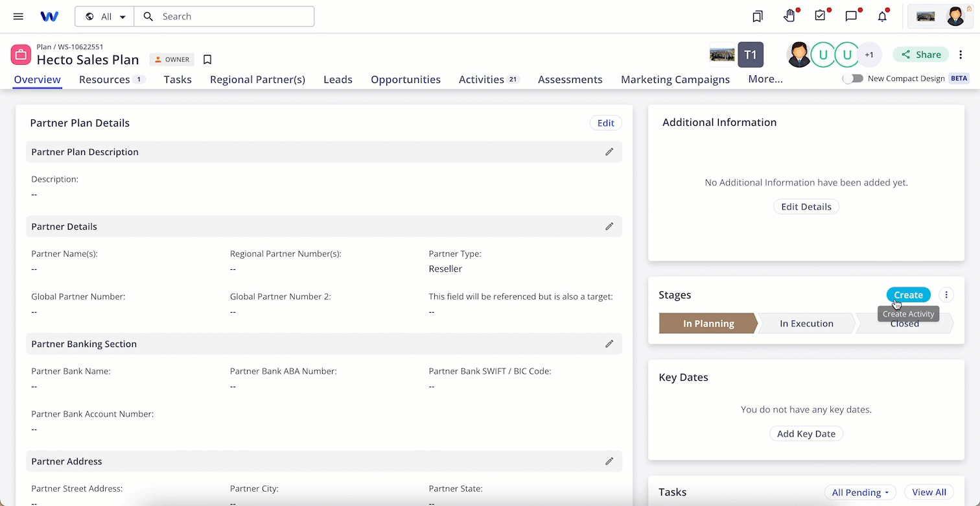Click the Partner Bank Account Number label
The width and height of the screenshot is (980, 506).
[x=93, y=414]
